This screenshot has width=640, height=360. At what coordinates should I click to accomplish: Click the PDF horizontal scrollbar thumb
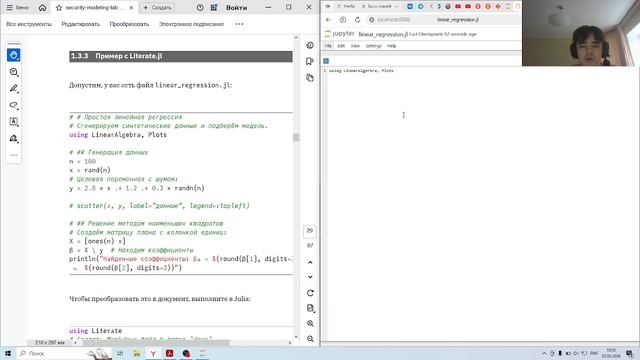(156, 342)
